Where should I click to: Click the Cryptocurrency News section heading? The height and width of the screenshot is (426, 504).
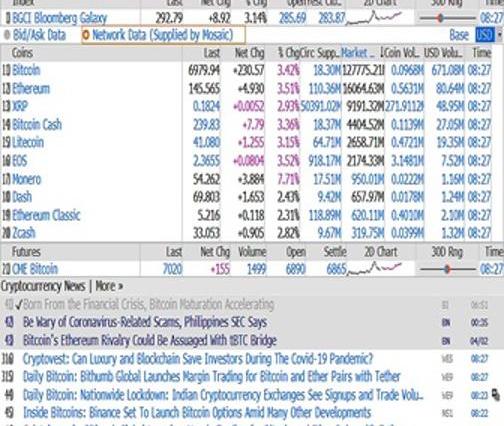point(43,286)
